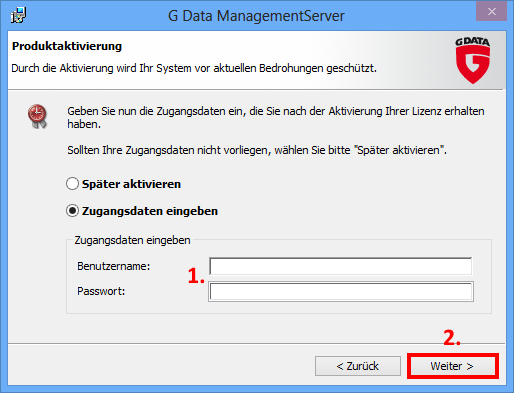The width and height of the screenshot is (514, 393).
Task: Click the 'Benutzername:' label
Action: (x=114, y=266)
